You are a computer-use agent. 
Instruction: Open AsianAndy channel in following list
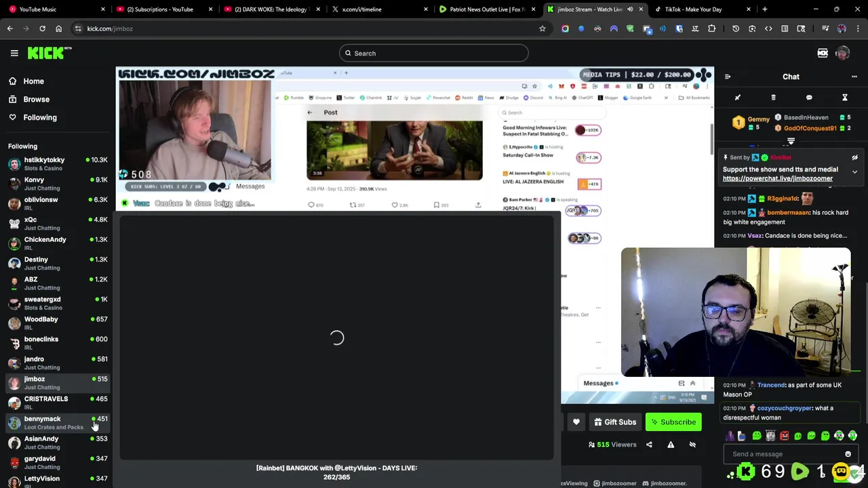coord(58,443)
